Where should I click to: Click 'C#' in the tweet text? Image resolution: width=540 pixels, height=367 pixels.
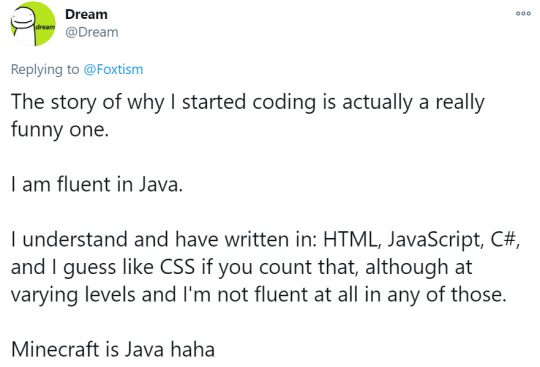pos(505,239)
